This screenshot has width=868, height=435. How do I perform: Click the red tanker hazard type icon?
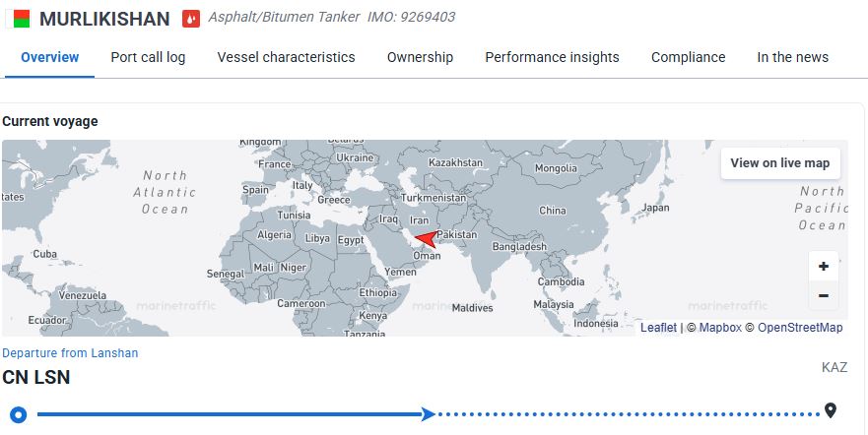tap(191, 19)
